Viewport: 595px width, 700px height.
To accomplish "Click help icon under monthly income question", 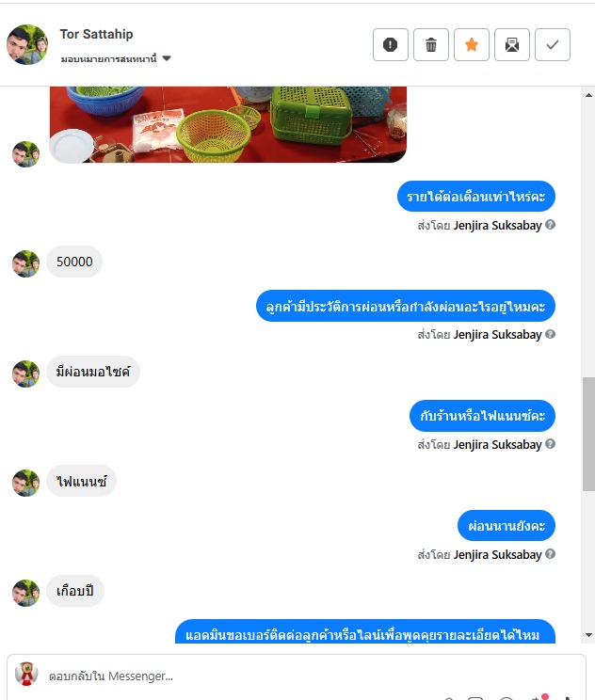I will coord(551,225).
